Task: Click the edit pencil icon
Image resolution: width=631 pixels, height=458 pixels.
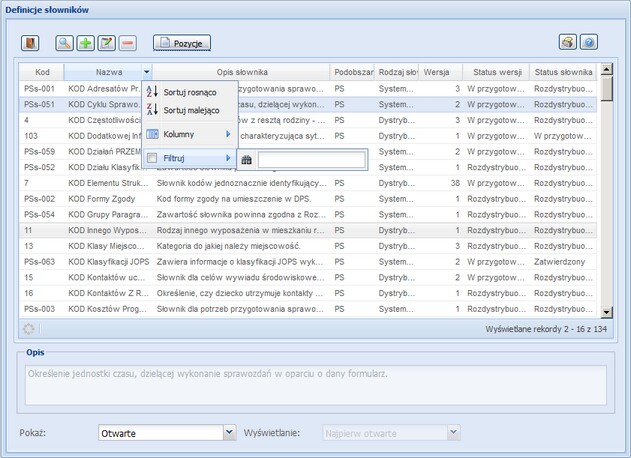Action: [x=107, y=43]
